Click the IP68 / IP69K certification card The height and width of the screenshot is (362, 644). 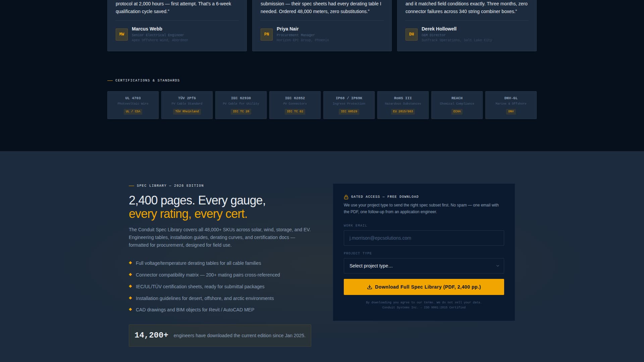pos(349,105)
